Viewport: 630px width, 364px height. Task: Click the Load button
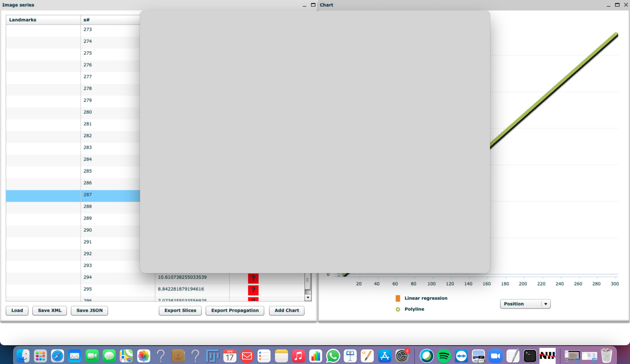pos(17,310)
